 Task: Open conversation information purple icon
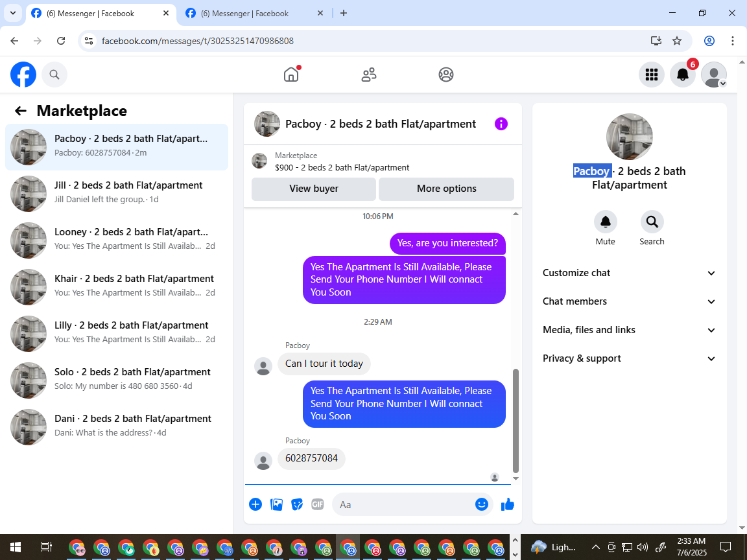click(x=501, y=124)
